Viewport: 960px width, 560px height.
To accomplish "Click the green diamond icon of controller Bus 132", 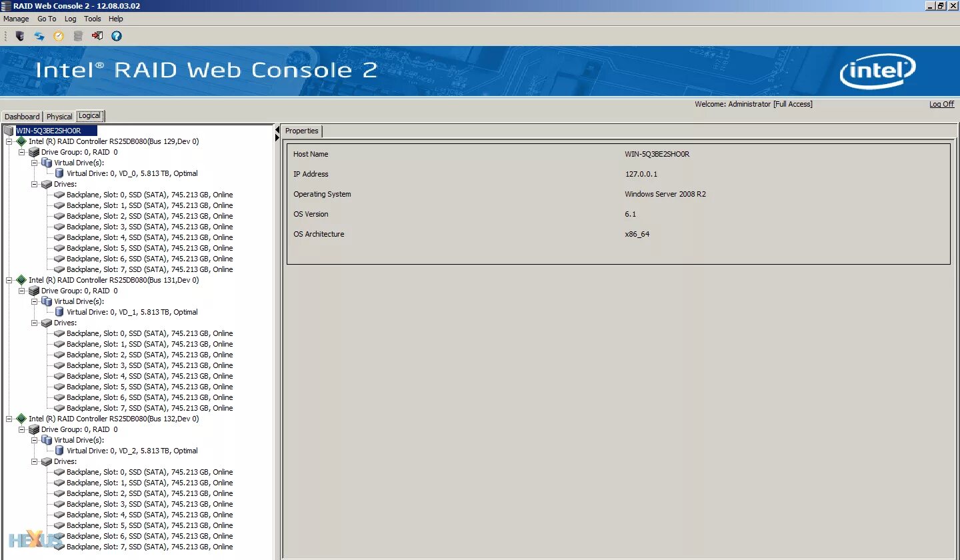I will point(21,419).
